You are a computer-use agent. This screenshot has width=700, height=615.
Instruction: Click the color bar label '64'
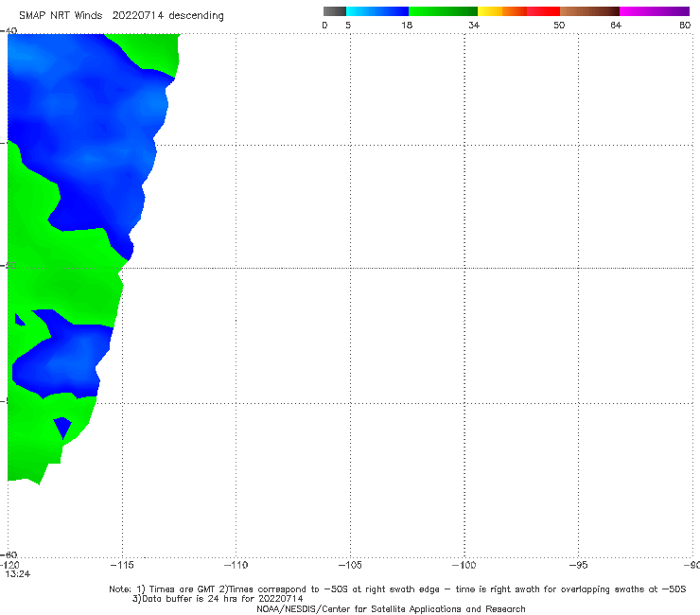pos(616,26)
